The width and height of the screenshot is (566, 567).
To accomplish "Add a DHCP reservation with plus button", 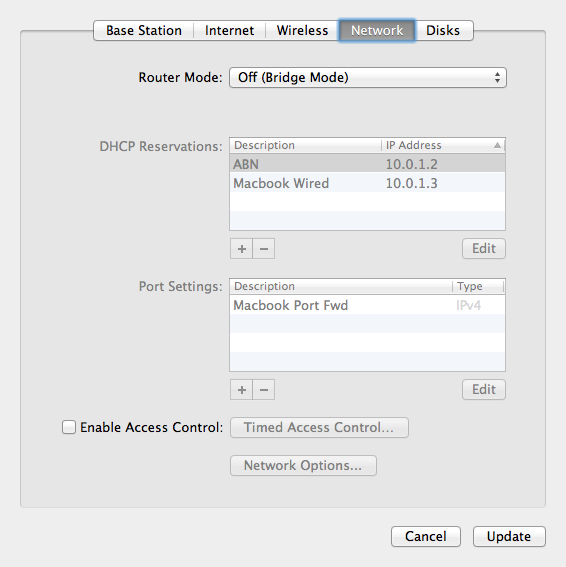I will 242,248.
